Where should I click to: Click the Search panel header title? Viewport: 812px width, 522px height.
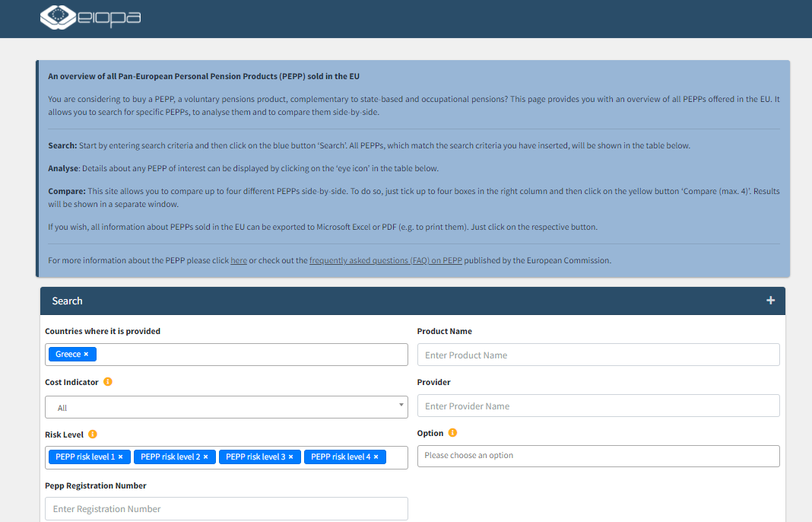[67, 301]
